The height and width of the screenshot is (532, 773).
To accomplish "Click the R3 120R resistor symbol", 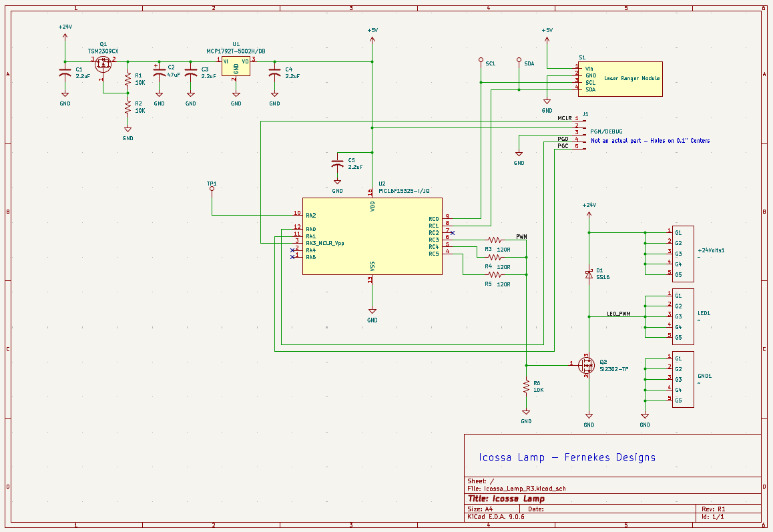I will coord(495,239).
